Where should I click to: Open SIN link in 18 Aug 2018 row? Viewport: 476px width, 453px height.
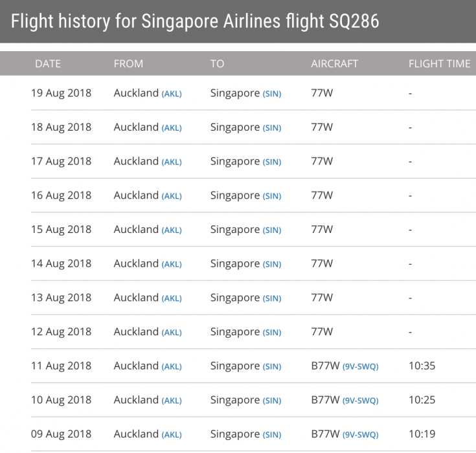tap(272, 128)
